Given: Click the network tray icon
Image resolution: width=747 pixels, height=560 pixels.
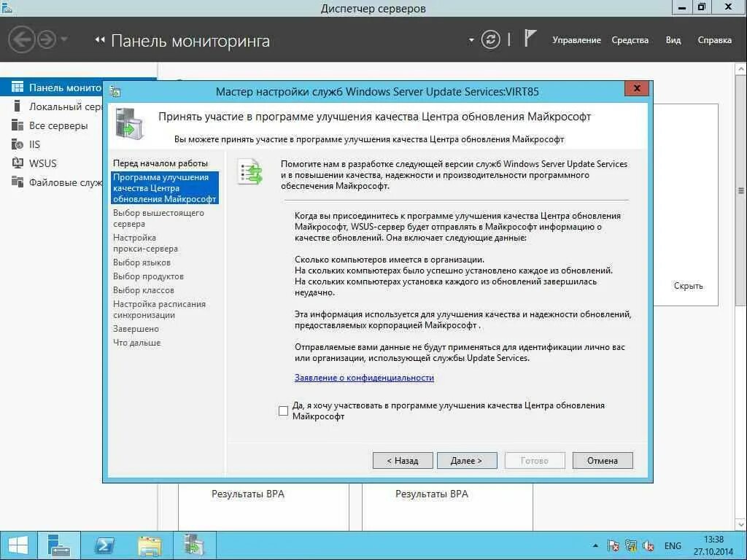Looking at the screenshot, I should coord(631,545).
